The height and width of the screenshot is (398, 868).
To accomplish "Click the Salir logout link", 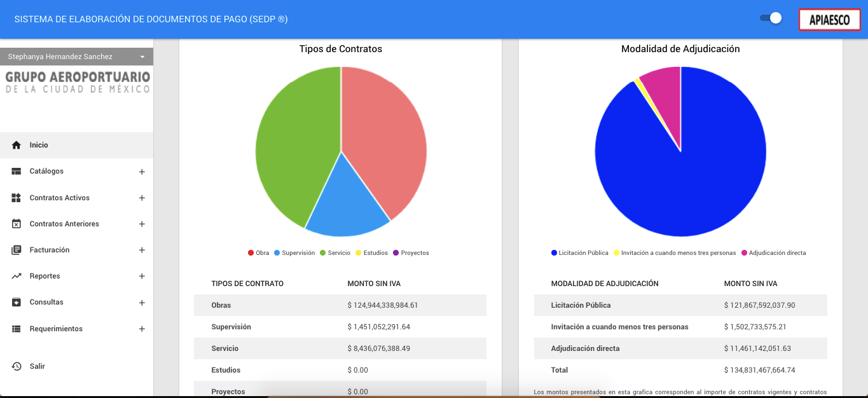I will pos(38,366).
